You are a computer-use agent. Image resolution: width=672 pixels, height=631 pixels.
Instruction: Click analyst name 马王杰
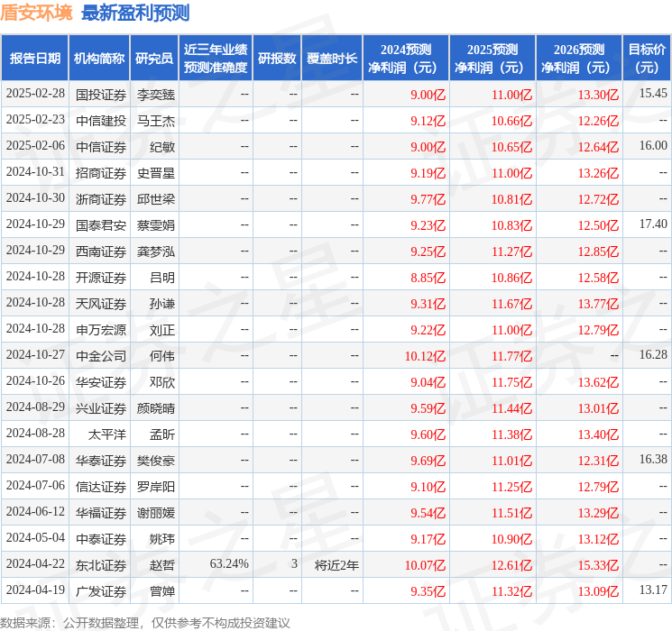pyautogui.click(x=155, y=121)
